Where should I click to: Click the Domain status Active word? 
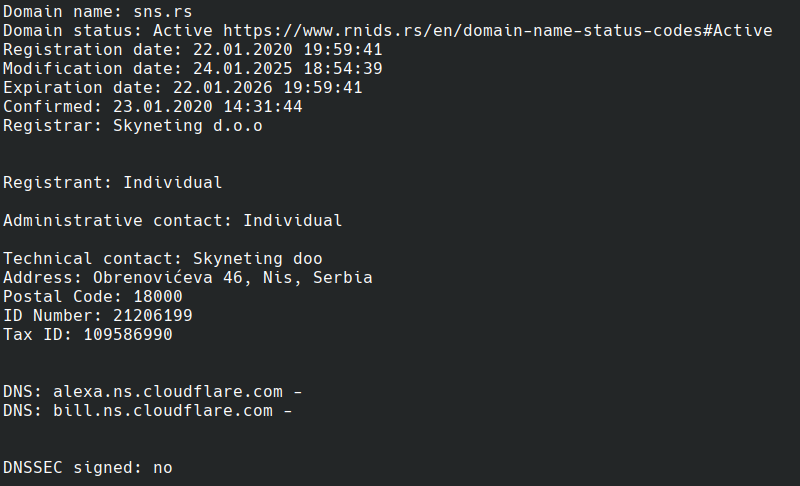183,31
